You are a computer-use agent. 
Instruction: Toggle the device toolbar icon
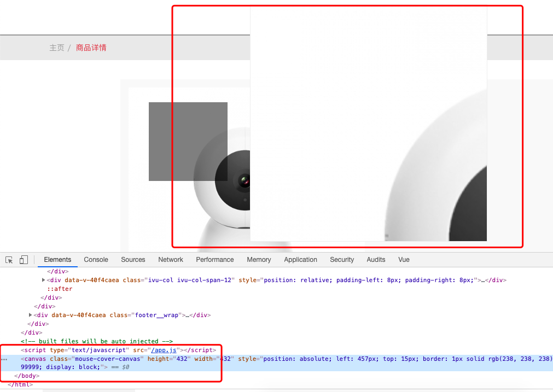coord(24,260)
